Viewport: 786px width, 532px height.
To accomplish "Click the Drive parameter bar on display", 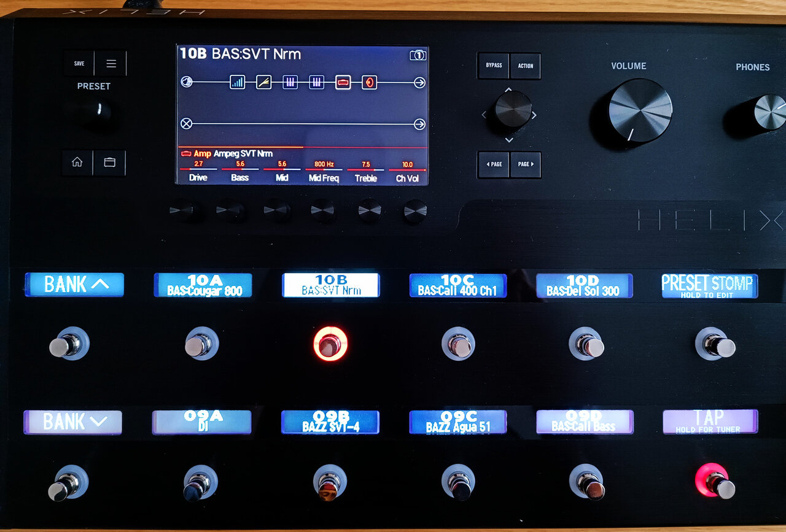I will point(199,169).
